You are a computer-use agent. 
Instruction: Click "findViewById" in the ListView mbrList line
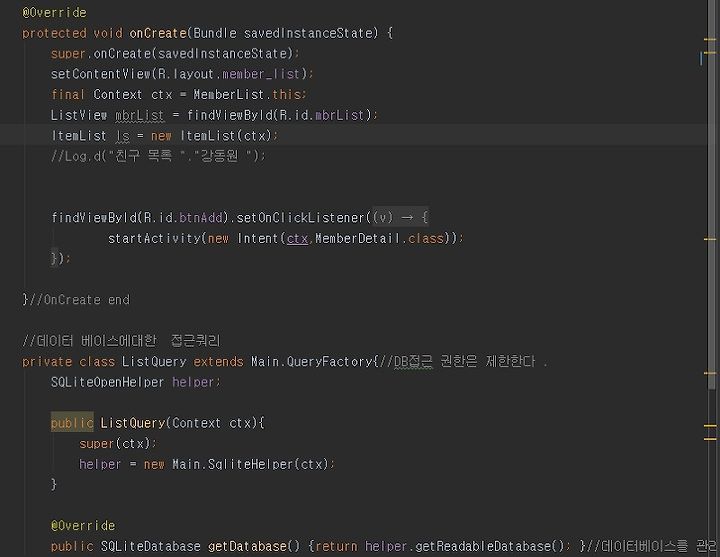(229, 115)
